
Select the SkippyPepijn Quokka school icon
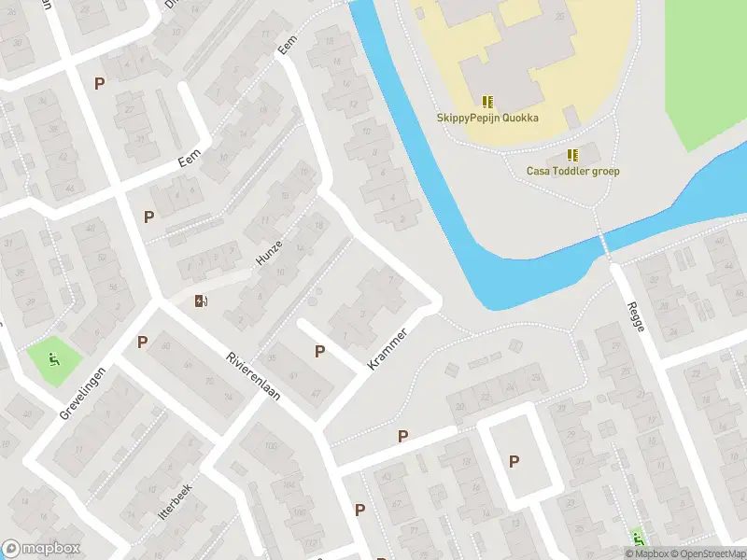tap(487, 102)
